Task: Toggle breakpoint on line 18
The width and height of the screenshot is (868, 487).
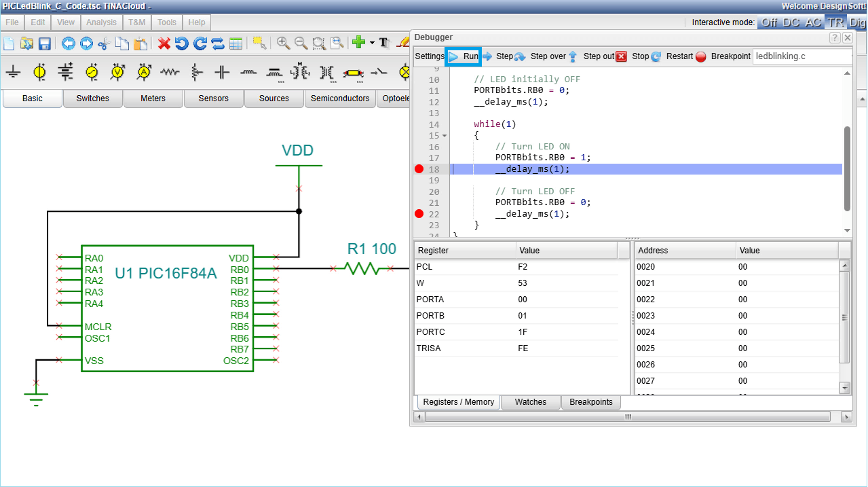Action: (419, 169)
